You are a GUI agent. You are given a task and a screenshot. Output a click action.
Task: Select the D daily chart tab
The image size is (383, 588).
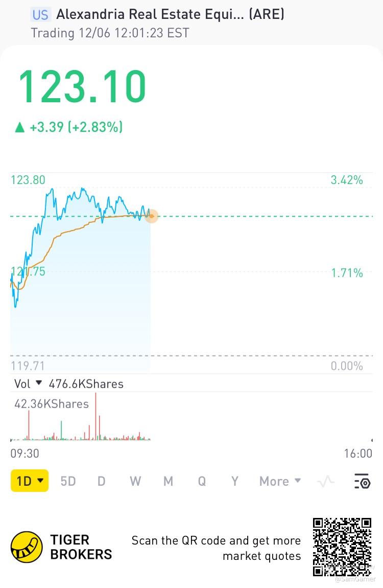pyautogui.click(x=102, y=481)
